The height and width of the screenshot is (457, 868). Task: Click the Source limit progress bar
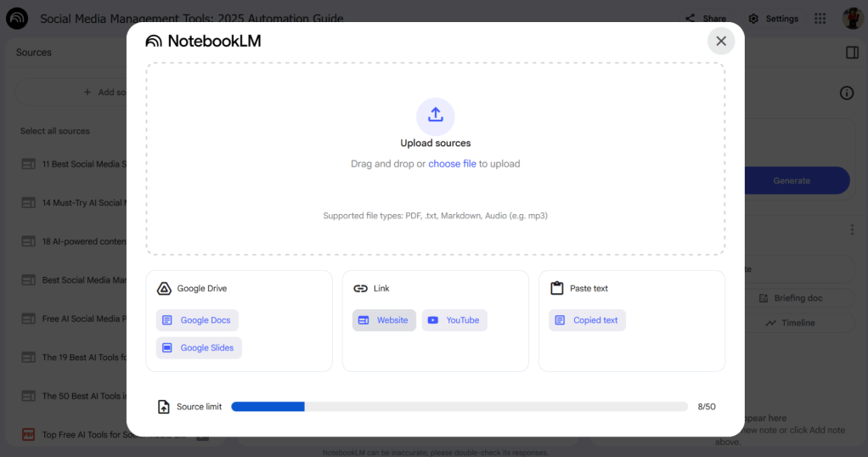click(459, 407)
